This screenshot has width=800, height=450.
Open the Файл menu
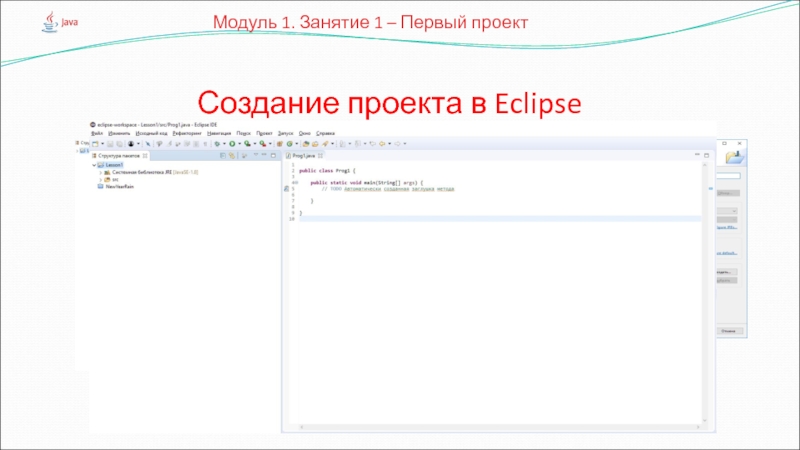(96, 132)
